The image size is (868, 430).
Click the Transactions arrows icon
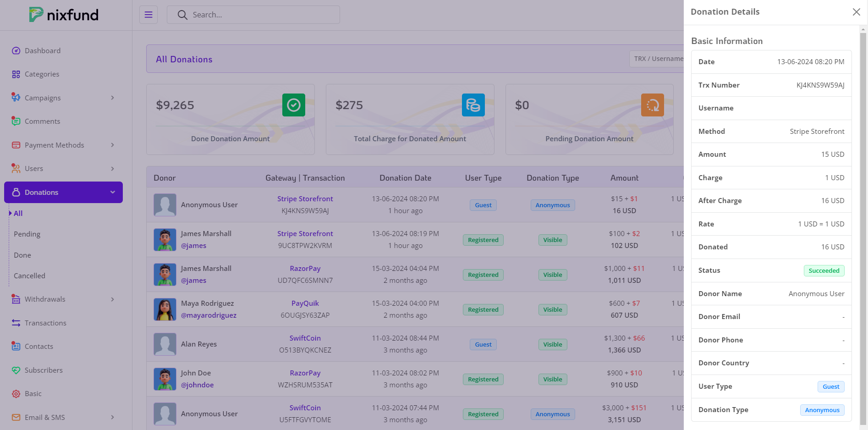(16, 323)
